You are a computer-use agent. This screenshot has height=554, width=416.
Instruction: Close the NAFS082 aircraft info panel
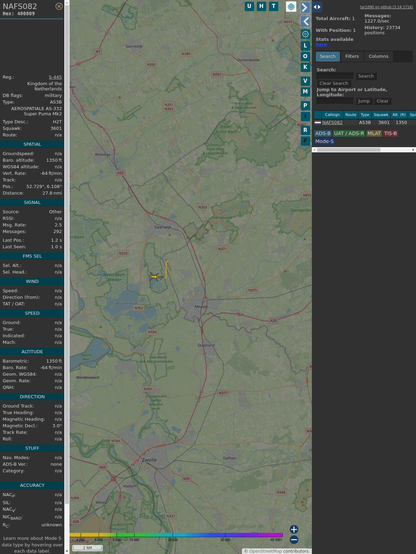tap(59, 6)
